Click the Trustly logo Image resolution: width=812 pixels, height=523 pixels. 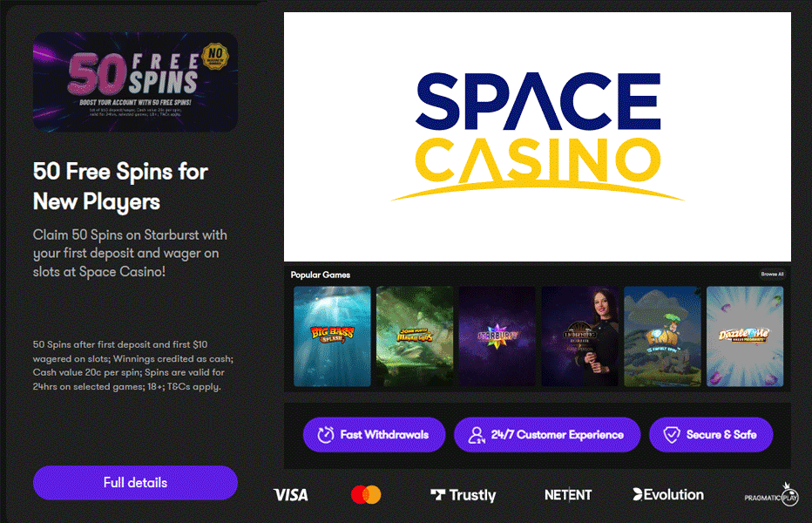coord(463,495)
